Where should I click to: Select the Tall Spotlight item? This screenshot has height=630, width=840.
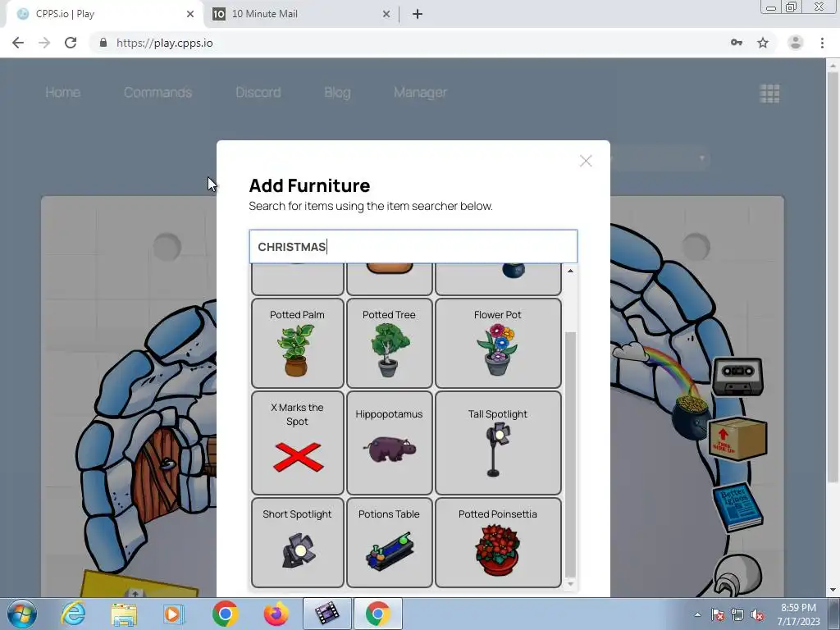[x=498, y=442]
